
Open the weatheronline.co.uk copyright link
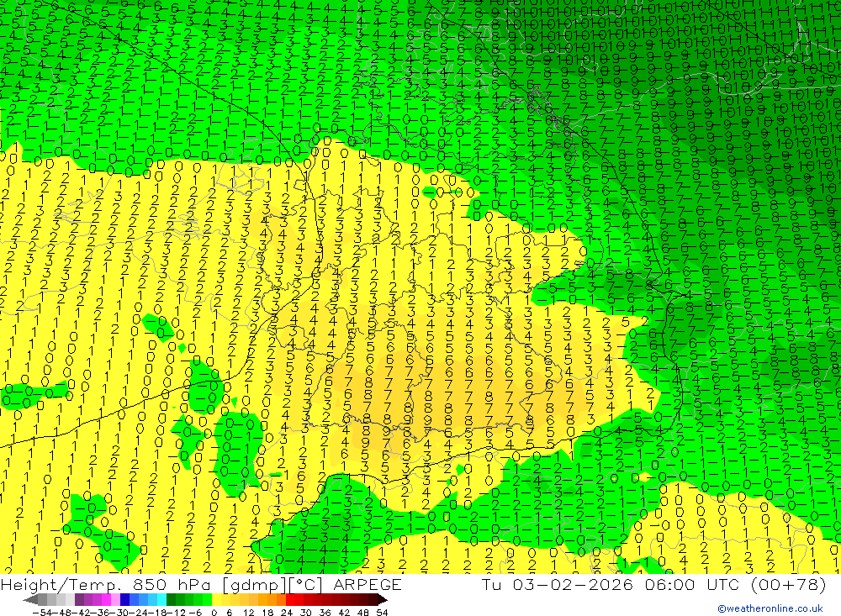tap(770, 608)
